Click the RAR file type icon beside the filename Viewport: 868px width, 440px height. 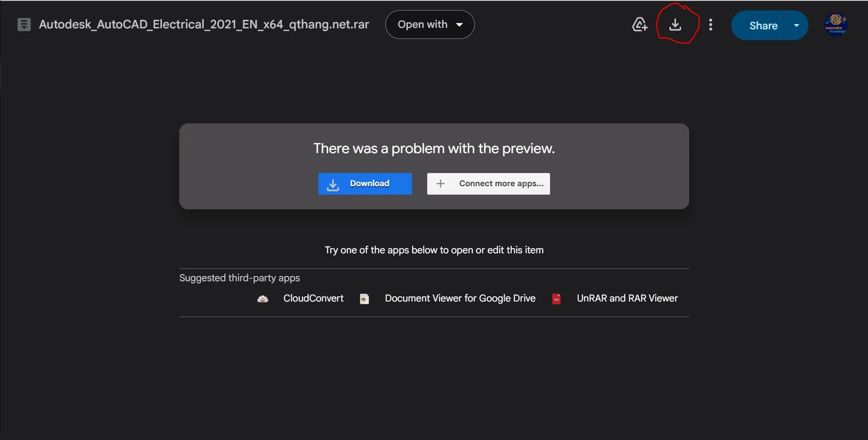click(x=23, y=24)
